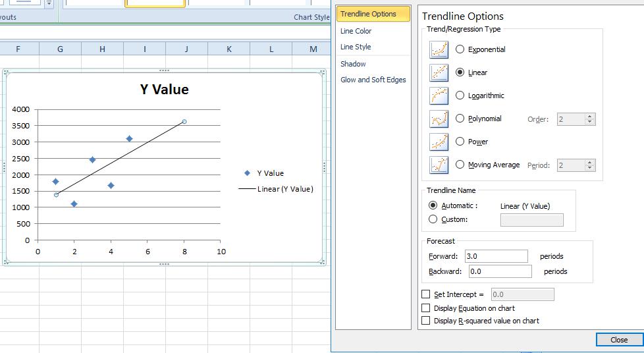Click the Polynomial trendline type icon
The image size is (644, 353).
coord(439,119)
